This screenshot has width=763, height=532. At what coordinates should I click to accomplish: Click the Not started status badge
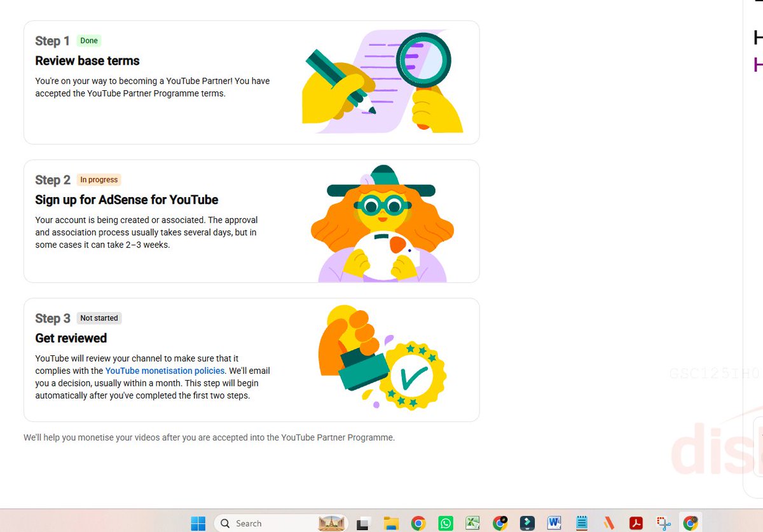tap(99, 318)
